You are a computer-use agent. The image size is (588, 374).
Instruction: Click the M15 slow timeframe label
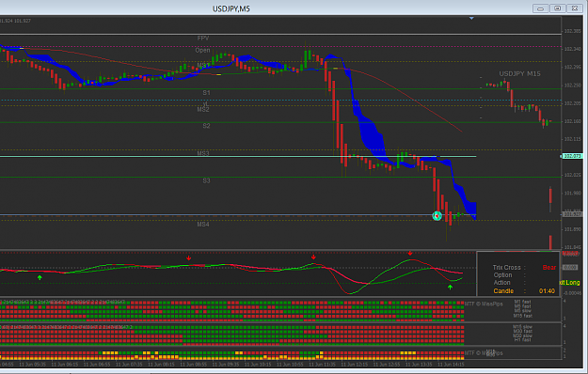coord(522,327)
